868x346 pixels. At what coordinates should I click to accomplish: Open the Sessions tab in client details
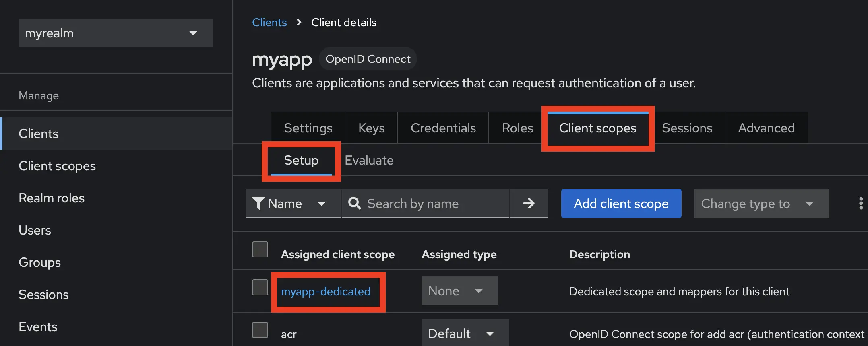point(687,128)
